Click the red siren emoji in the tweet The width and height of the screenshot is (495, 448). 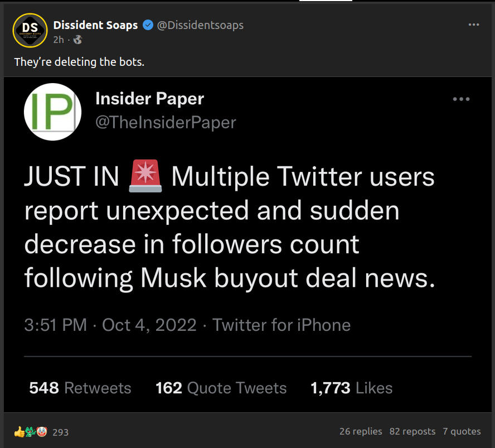pyautogui.click(x=145, y=176)
